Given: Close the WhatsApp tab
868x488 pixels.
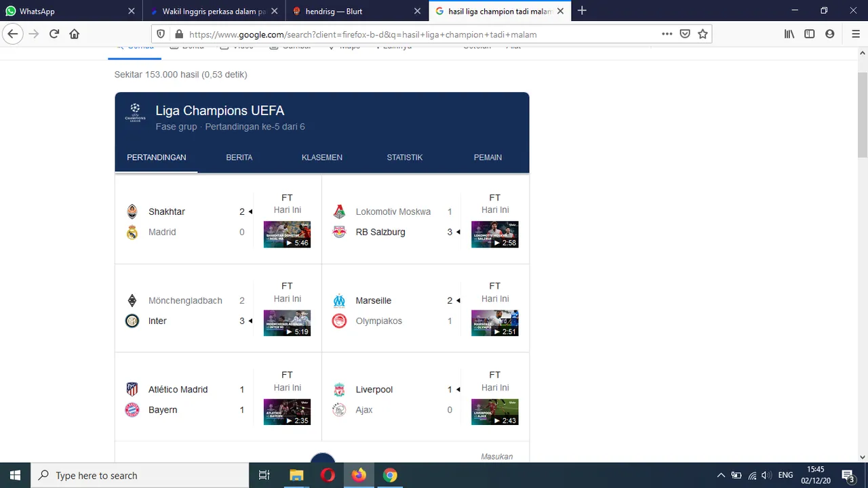Looking at the screenshot, I should click(x=132, y=11).
